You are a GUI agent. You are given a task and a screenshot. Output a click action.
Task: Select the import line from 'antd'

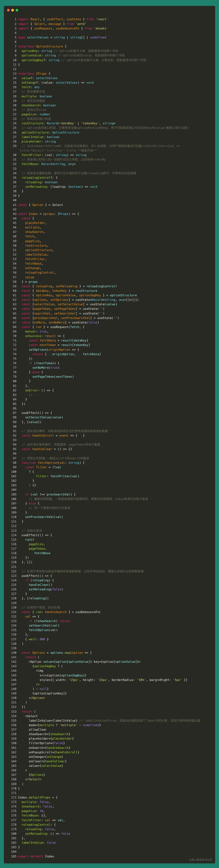[52, 24]
